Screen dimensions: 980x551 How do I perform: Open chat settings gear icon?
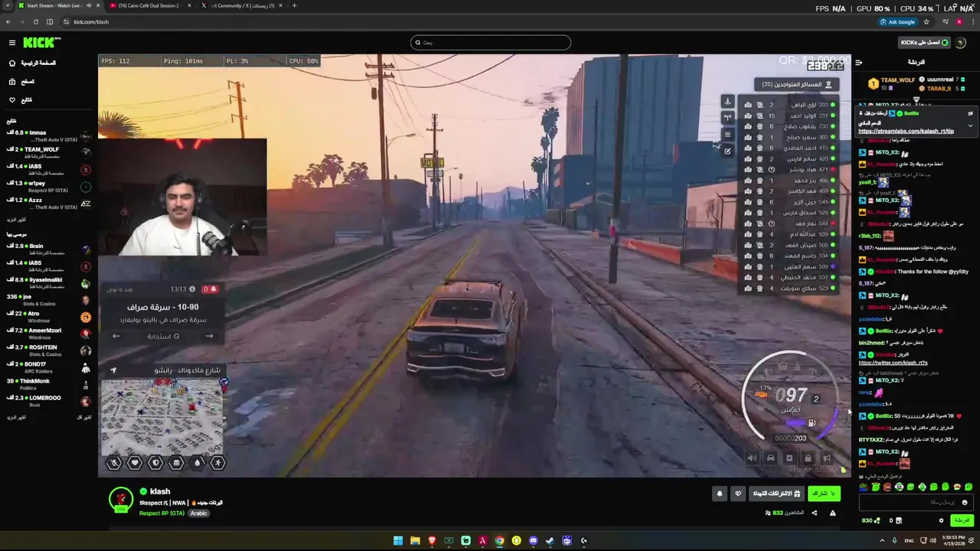941,520
